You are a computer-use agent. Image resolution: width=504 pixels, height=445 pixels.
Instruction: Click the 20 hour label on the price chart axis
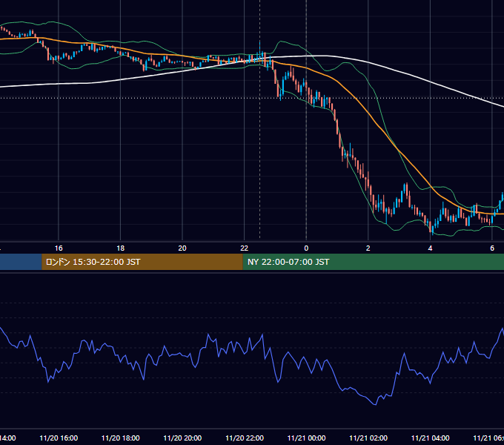182,248
